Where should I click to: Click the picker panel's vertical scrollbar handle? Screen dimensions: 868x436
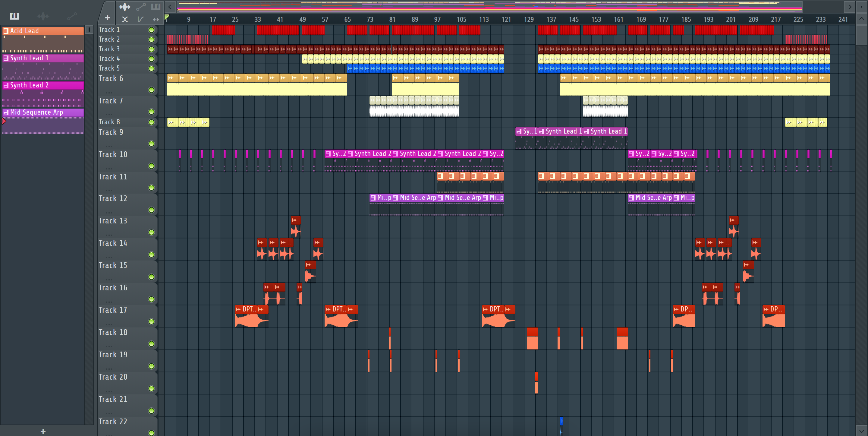89,30
